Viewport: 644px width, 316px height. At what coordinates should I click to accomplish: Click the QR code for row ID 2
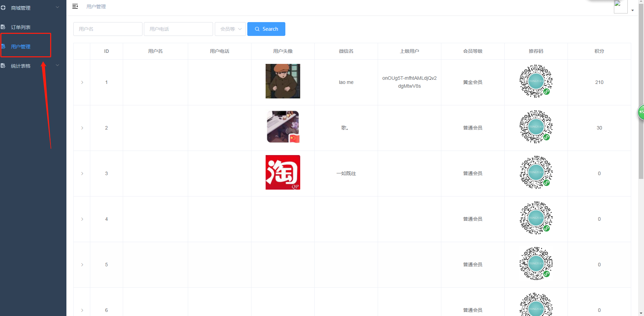pyautogui.click(x=536, y=127)
